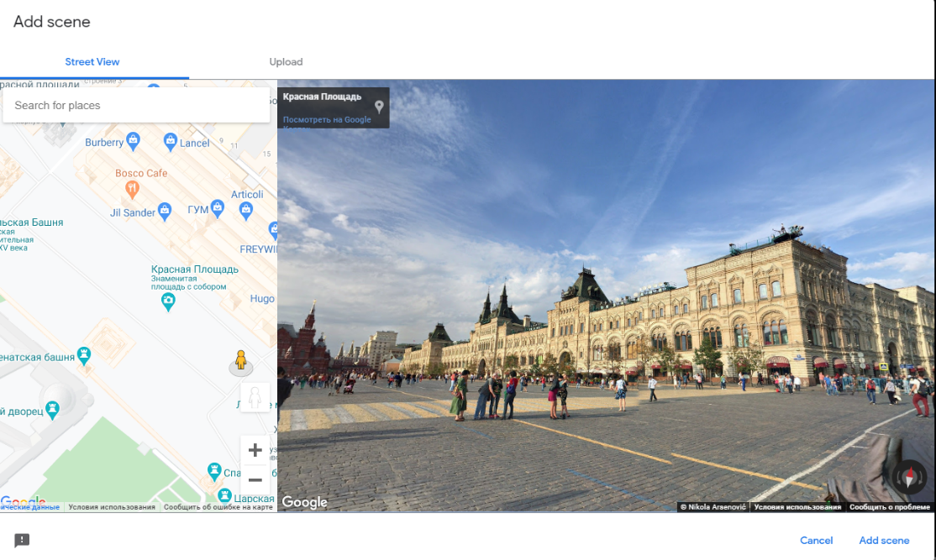The width and height of the screenshot is (936, 560).
Task: Click the Красная Площадь camera marker
Action: click(x=169, y=301)
